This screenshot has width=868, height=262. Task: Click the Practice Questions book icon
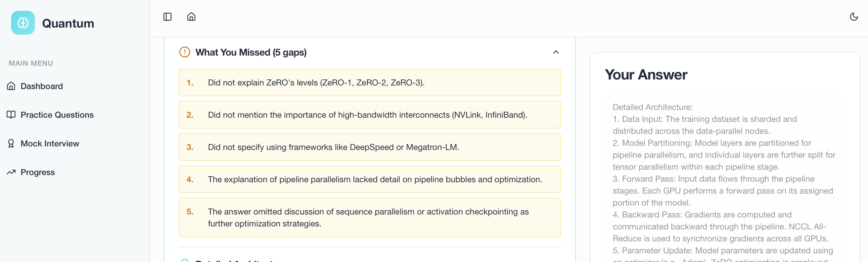(11, 115)
